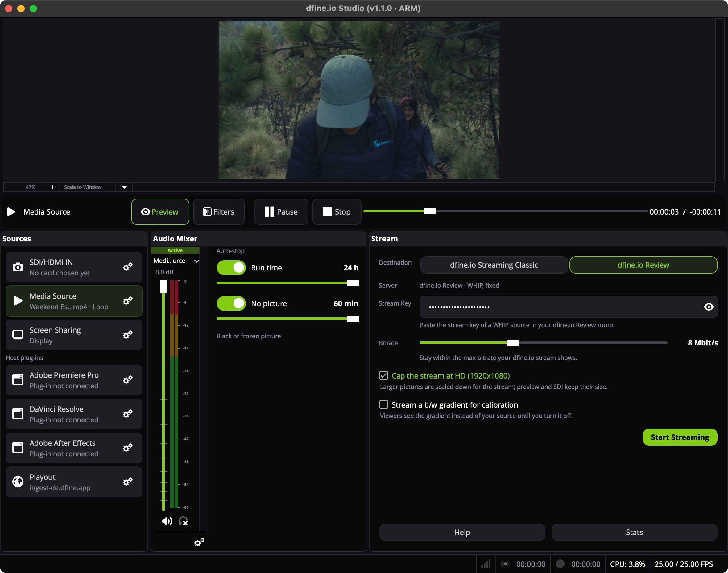Open the Stats button
Screen dimensions: 728x573
click(x=634, y=533)
